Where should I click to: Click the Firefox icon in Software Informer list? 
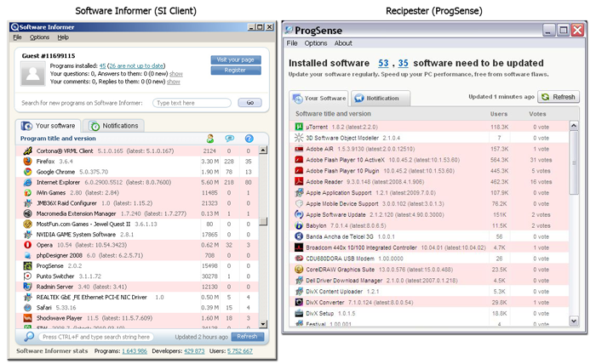[x=27, y=160]
